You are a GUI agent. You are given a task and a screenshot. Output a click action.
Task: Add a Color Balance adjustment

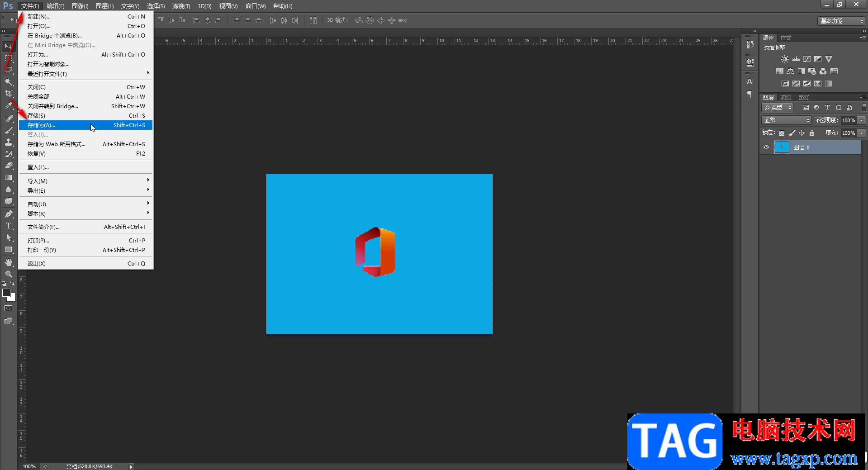(790, 71)
